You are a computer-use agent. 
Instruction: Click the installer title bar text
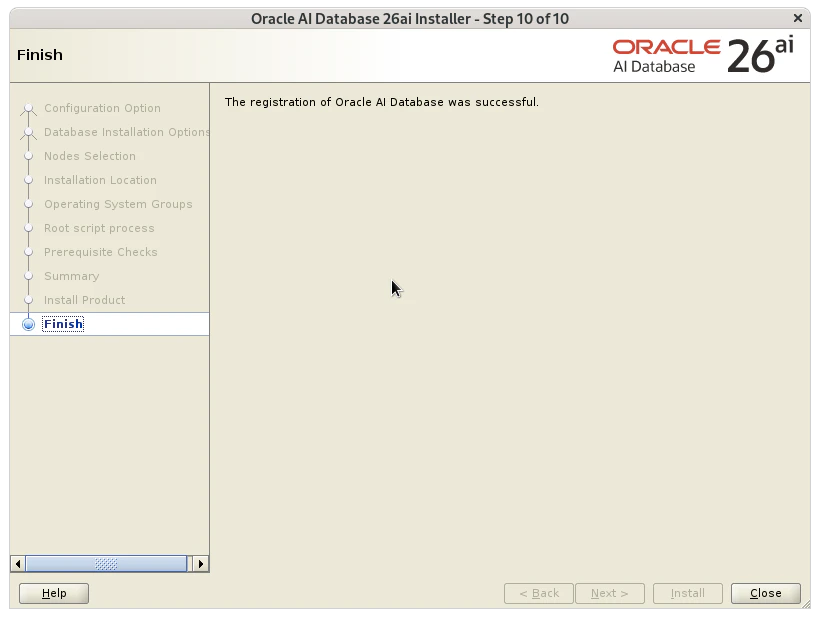click(410, 19)
